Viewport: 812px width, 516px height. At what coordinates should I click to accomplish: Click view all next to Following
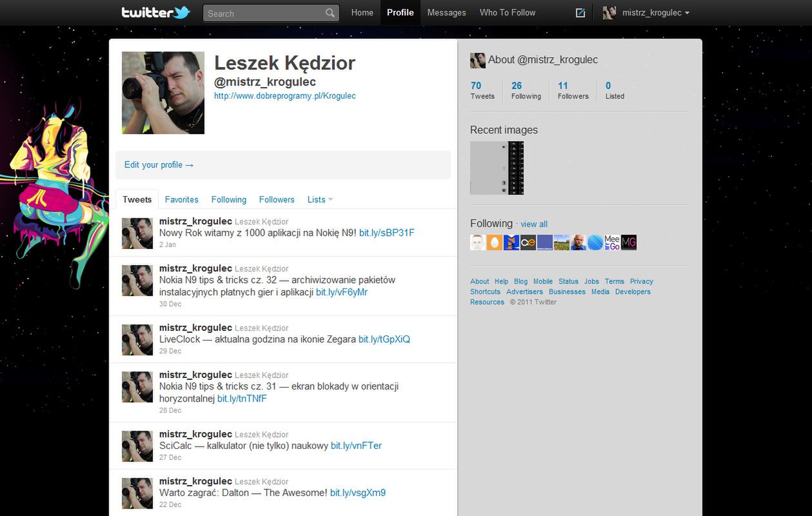[534, 224]
